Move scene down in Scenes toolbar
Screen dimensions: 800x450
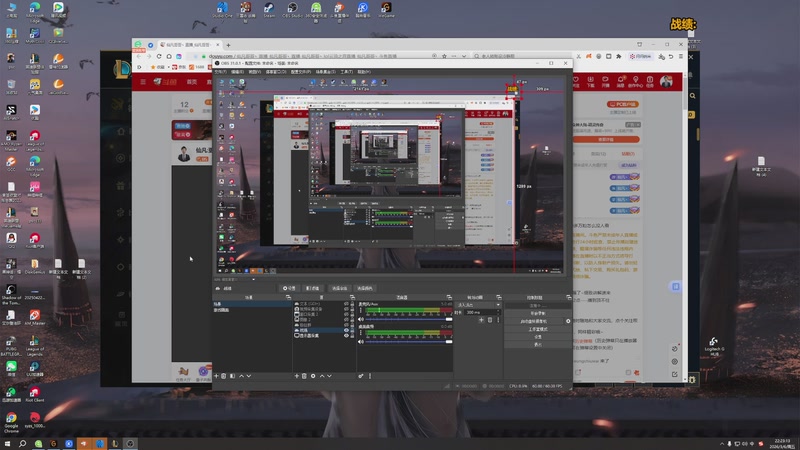tap(248, 376)
